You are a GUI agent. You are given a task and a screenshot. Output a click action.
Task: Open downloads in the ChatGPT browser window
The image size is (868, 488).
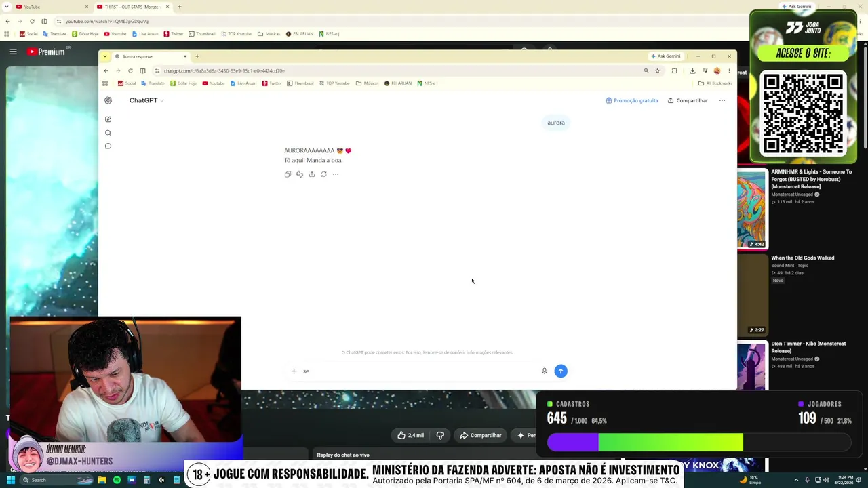pos(692,70)
